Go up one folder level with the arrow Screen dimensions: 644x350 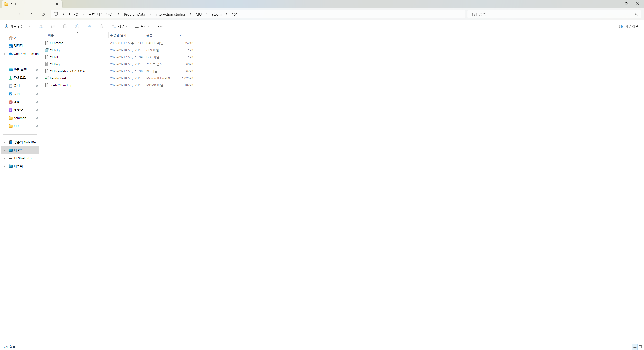[x=31, y=14]
